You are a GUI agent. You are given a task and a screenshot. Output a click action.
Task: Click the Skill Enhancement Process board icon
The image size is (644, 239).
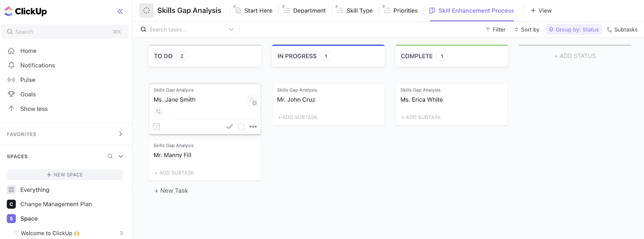[432, 10]
